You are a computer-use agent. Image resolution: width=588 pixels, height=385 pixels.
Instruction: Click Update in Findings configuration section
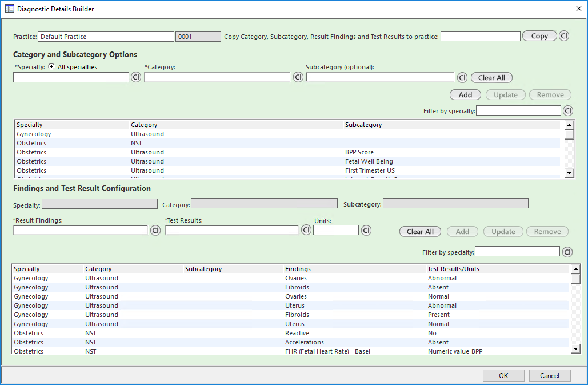click(503, 232)
